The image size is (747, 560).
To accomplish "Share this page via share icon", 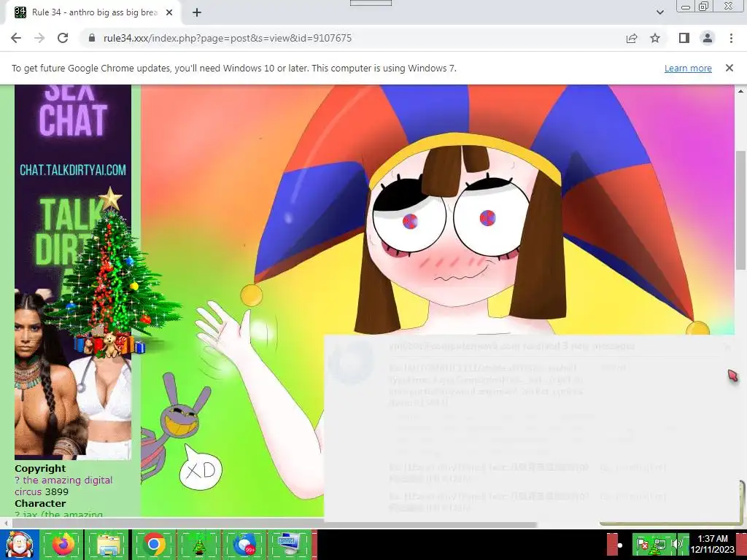I will pyautogui.click(x=632, y=38).
